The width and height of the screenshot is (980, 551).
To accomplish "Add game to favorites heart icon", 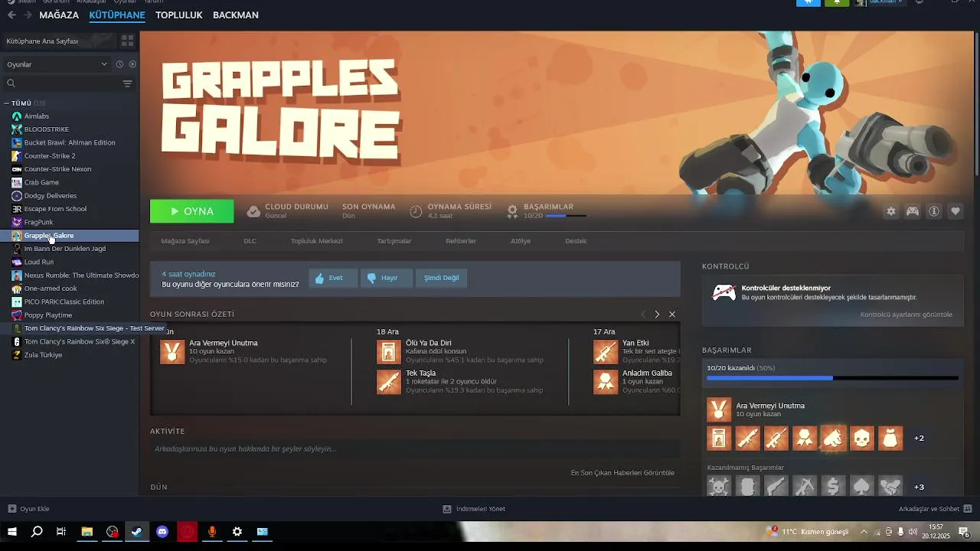I will point(955,211).
